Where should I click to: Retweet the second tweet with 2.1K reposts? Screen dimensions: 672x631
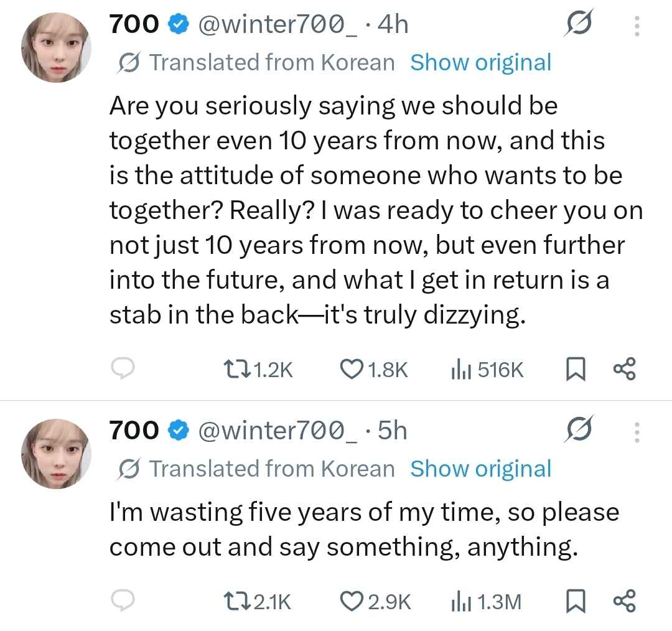258,601
